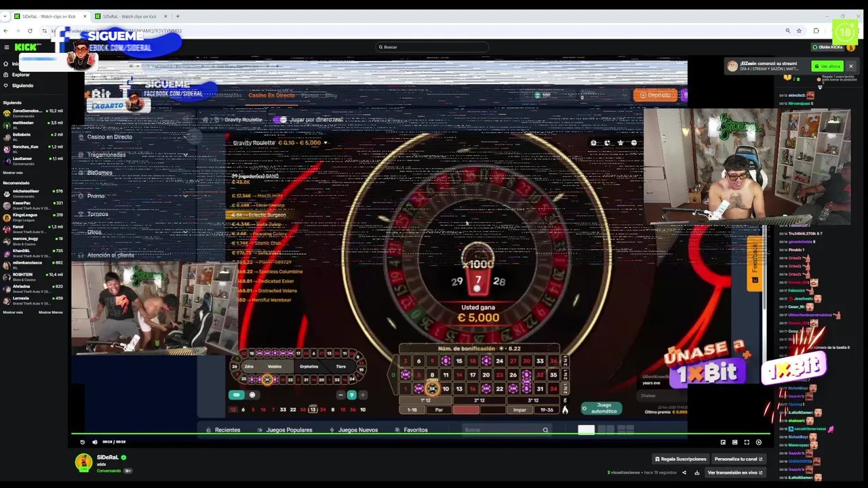Open SiDeRaL channel name link
Screen dimensions: 868x488
[108, 457]
